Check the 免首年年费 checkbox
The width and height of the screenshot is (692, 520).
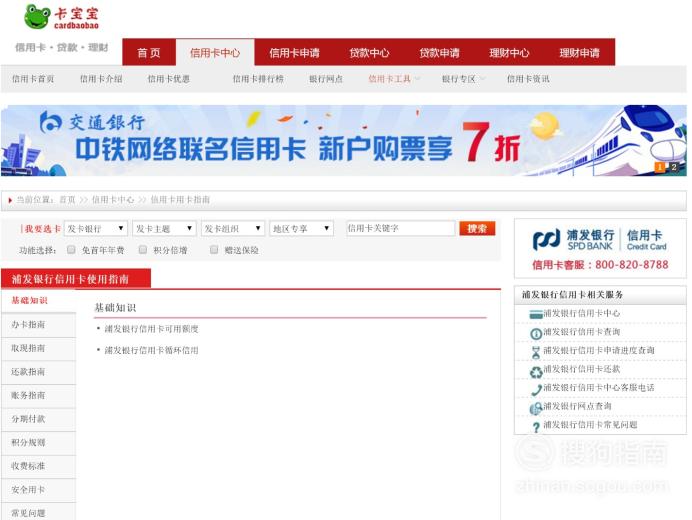coord(71,250)
